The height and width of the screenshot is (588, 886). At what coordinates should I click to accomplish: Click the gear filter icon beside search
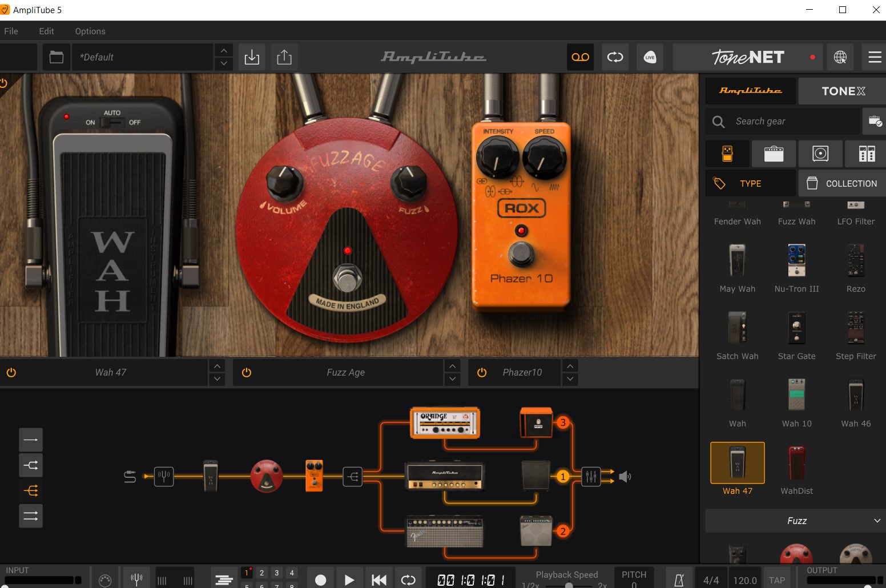(x=875, y=121)
